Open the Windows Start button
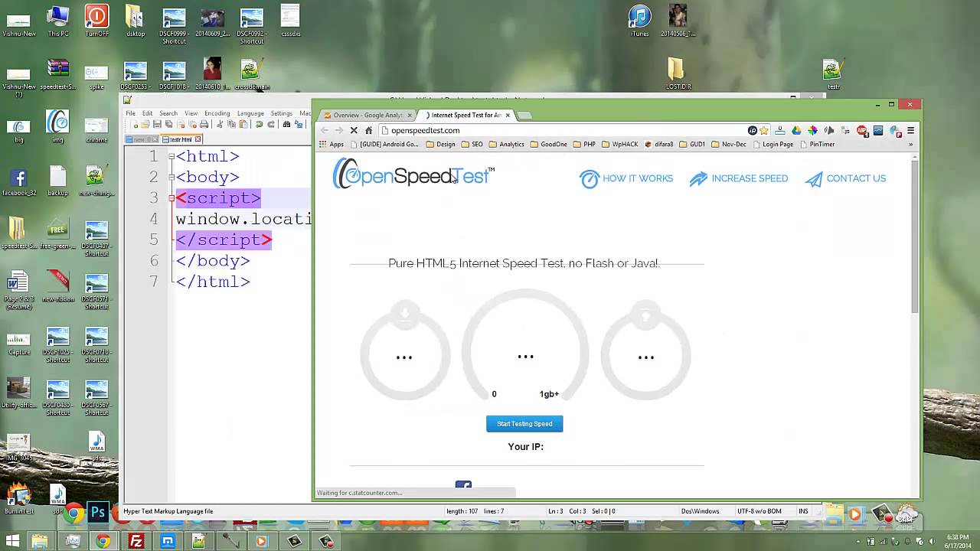 [13, 542]
